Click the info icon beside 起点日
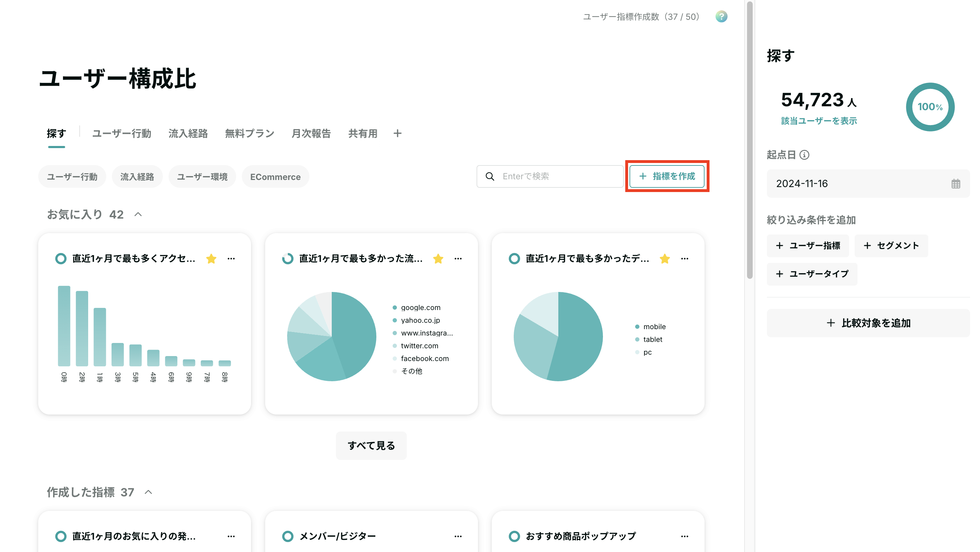The height and width of the screenshot is (552, 980). [804, 154]
